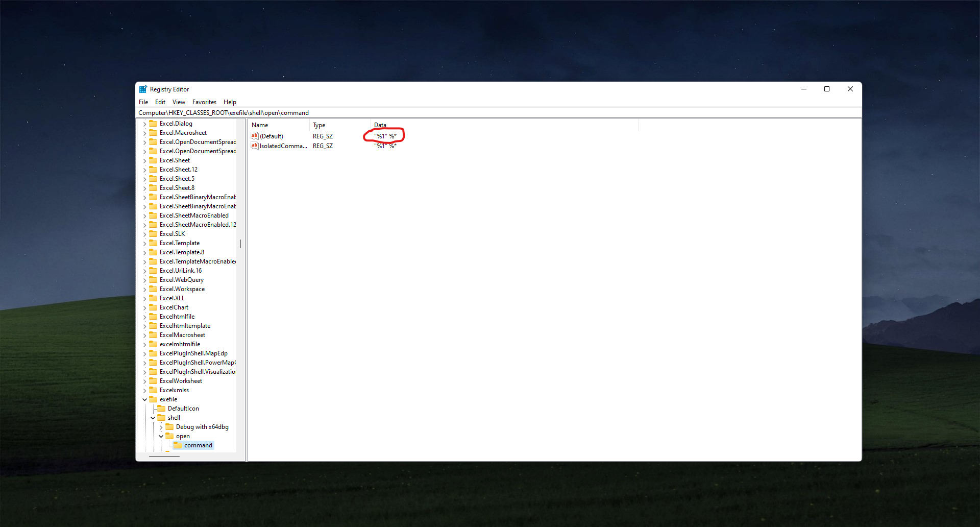Select the Excel.Sheet.12 key folder icon
This screenshot has width=980, height=527.
coord(153,170)
